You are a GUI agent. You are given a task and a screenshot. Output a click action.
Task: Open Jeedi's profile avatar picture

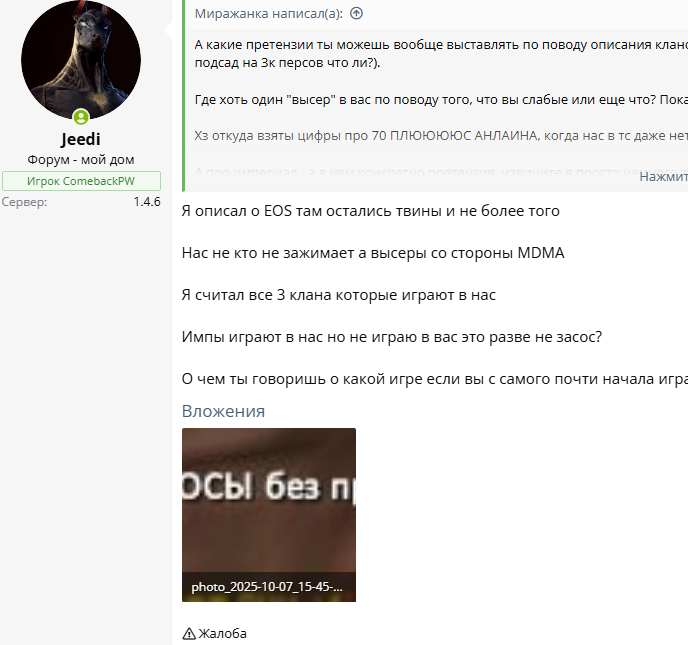(81, 60)
